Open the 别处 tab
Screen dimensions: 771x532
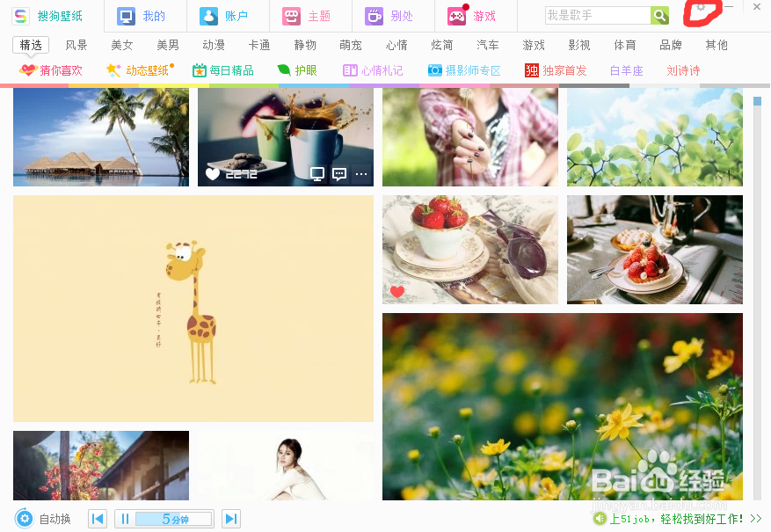click(389, 16)
